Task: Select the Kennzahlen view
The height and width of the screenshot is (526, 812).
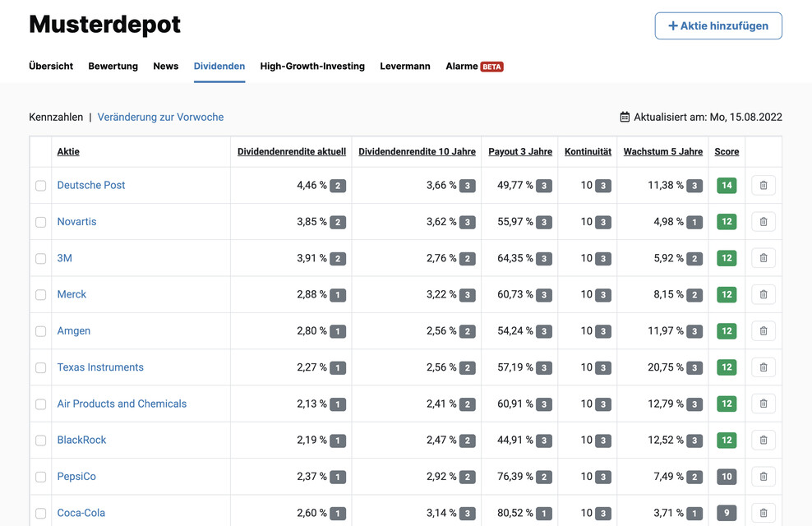Action: coord(56,117)
